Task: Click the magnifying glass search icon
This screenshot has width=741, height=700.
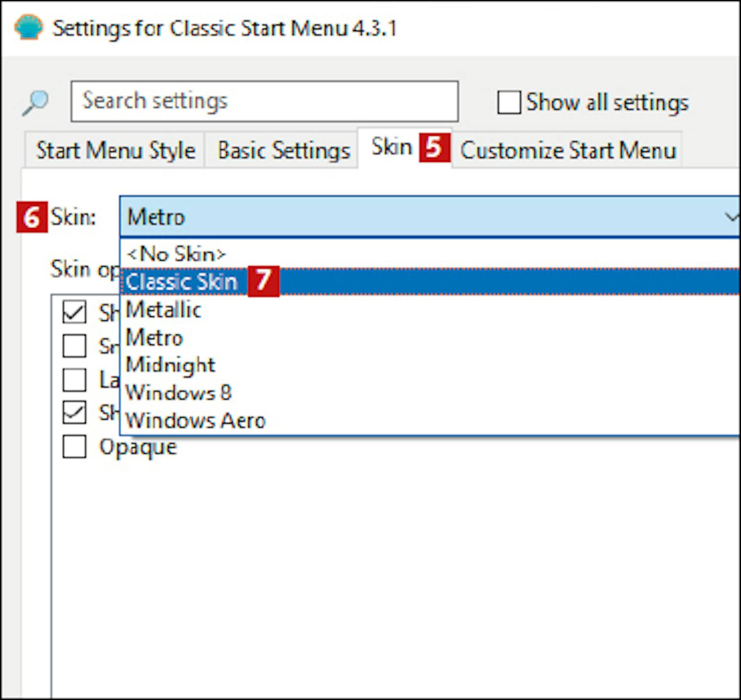Action: 35,103
